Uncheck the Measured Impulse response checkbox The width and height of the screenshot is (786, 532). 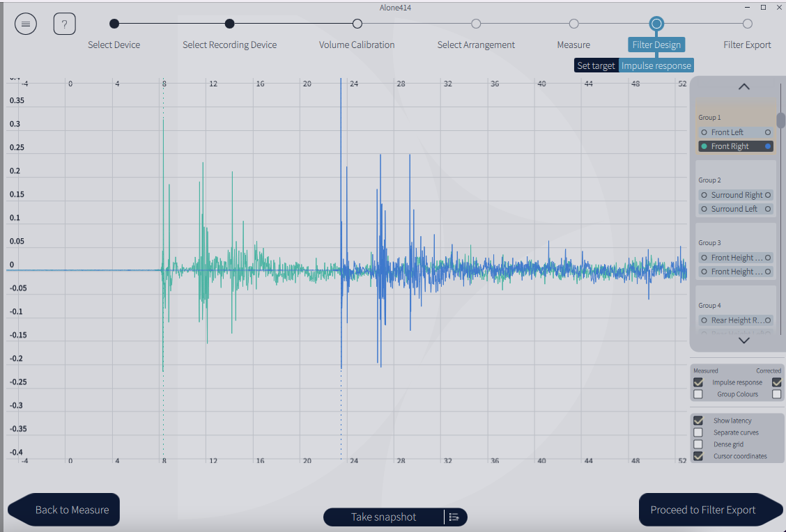[x=698, y=382]
